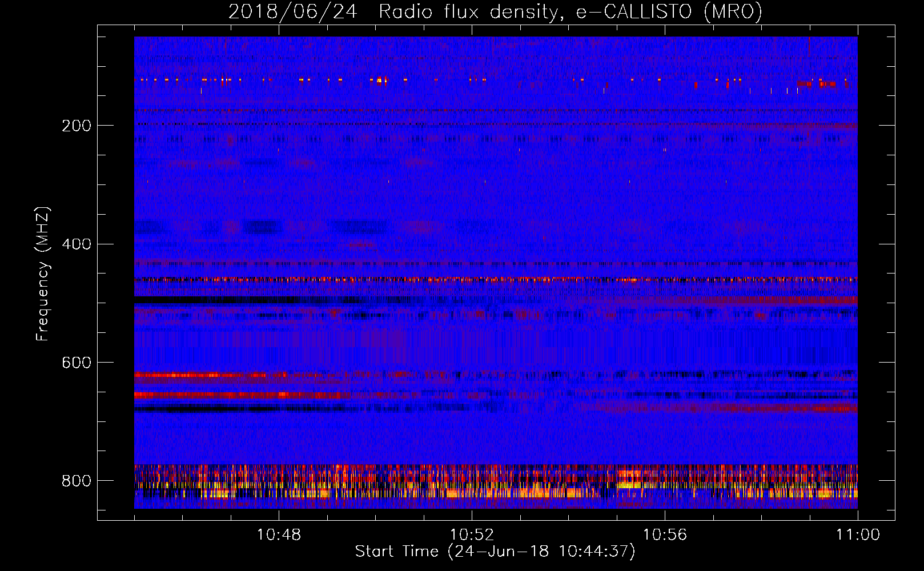Viewport: 924px width, 571px height.
Task: Click the 600 frequency tick label
Action: pyautogui.click(x=77, y=363)
